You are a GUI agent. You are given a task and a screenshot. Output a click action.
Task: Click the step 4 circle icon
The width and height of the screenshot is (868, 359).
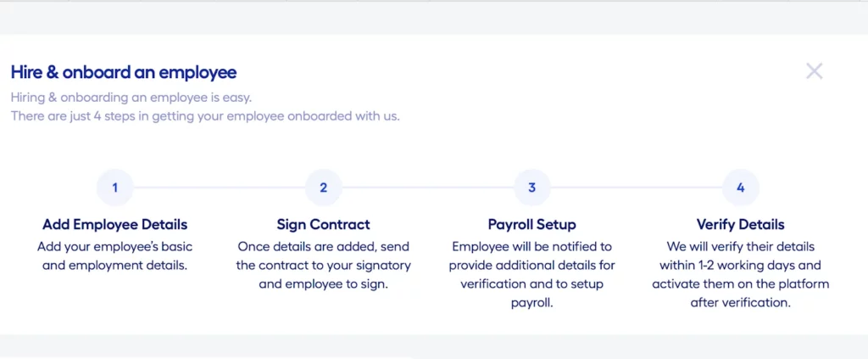tap(741, 188)
